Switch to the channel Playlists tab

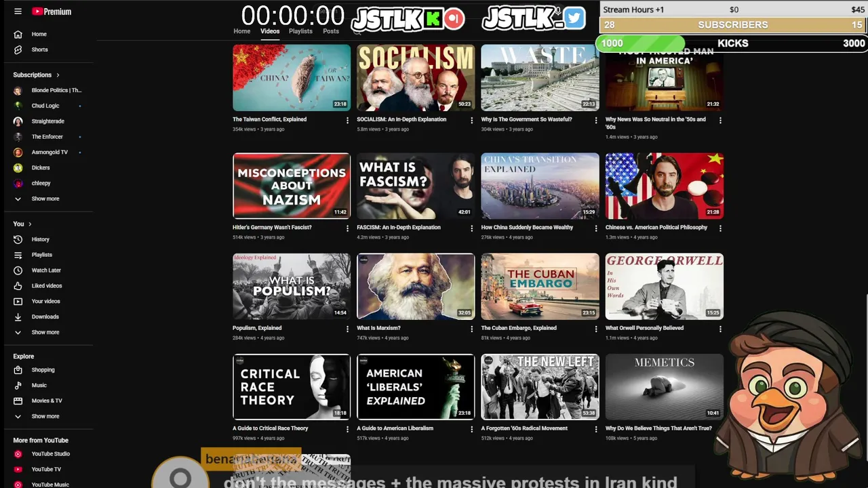[x=300, y=31]
